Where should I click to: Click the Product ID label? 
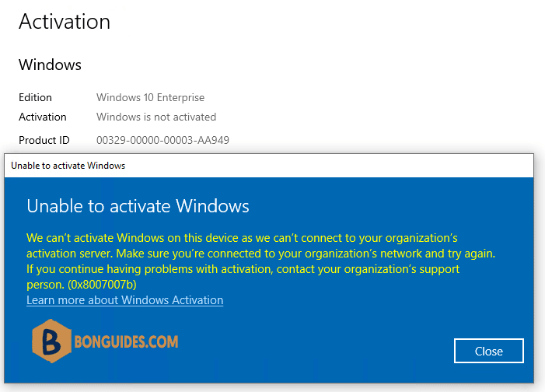click(x=44, y=140)
